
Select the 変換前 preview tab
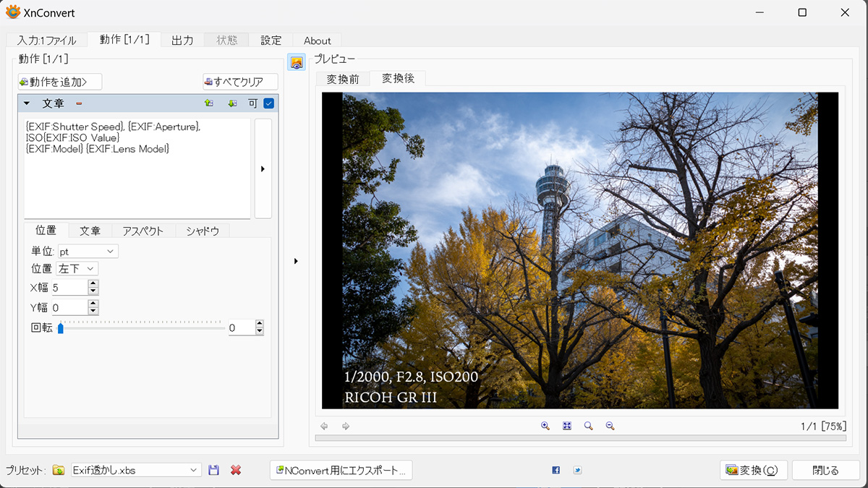point(342,79)
